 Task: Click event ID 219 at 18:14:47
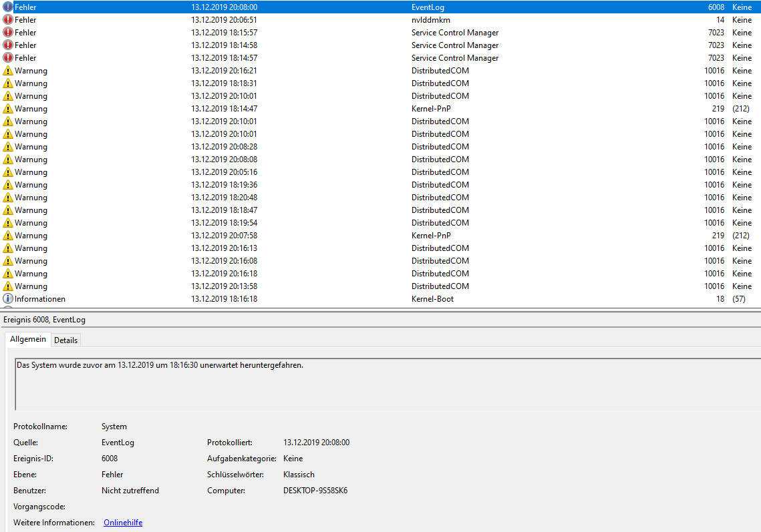click(x=718, y=109)
